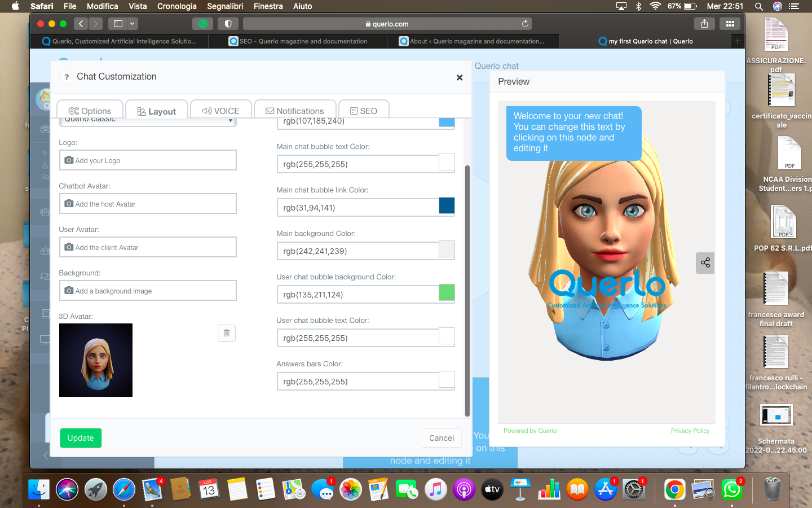
Task: Open the Cronologia menu in the menu bar
Action: click(x=176, y=6)
